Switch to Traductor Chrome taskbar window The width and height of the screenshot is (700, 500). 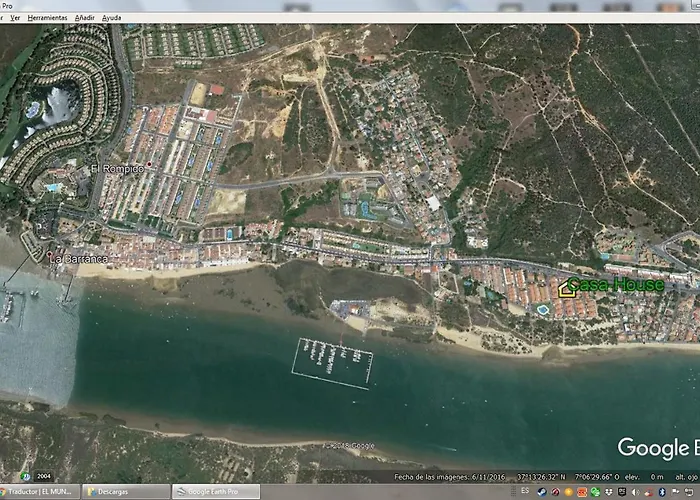[x=39, y=492]
